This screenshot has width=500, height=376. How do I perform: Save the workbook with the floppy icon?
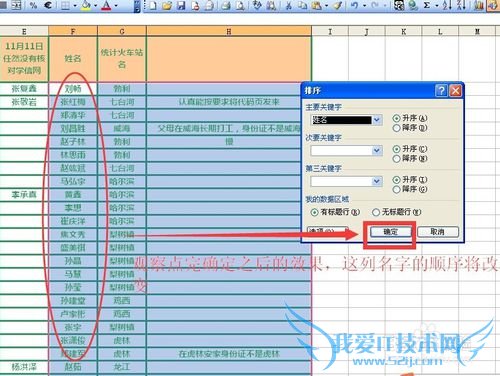point(181,5)
